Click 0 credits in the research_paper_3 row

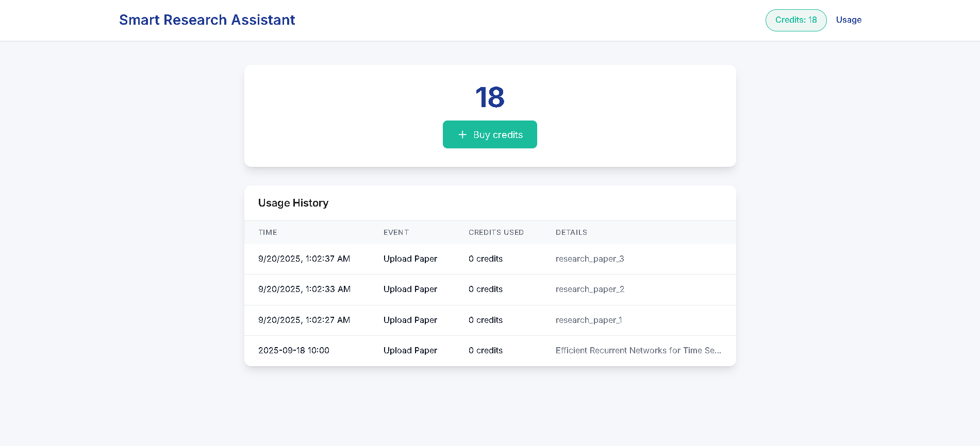486,259
